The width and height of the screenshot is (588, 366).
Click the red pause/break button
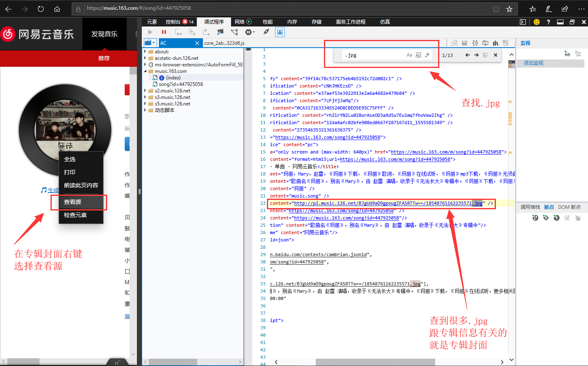tap(164, 32)
